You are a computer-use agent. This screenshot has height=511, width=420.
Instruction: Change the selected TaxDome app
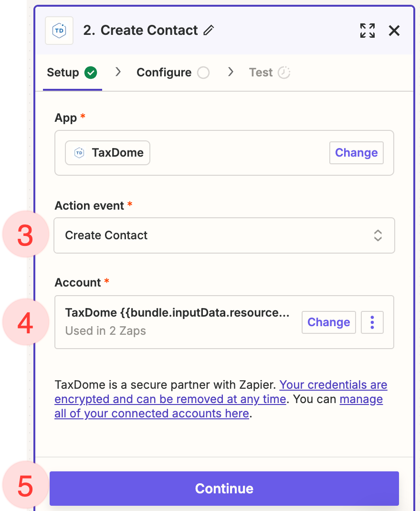point(356,153)
